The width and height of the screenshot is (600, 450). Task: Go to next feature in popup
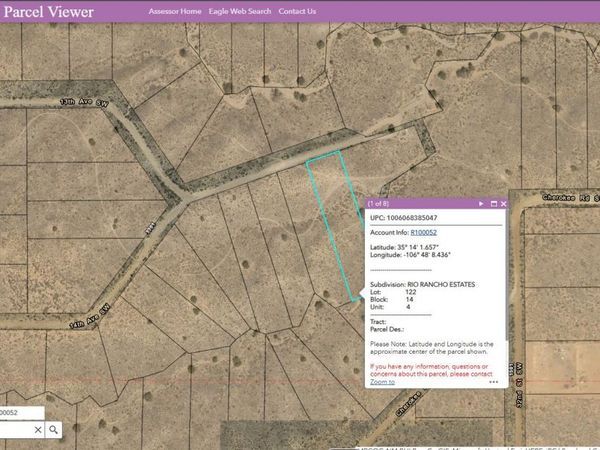[481, 204]
